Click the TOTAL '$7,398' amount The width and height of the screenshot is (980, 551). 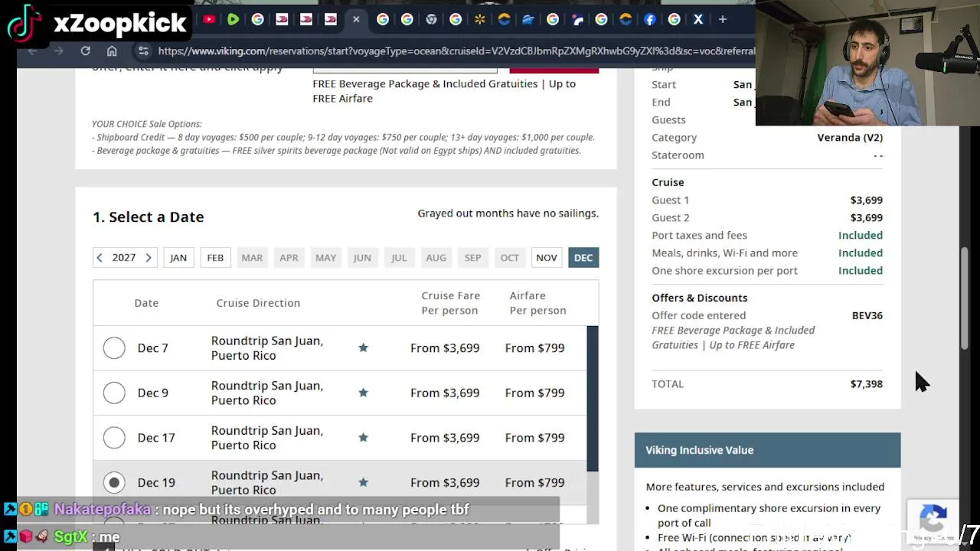click(x=866, y=384)
